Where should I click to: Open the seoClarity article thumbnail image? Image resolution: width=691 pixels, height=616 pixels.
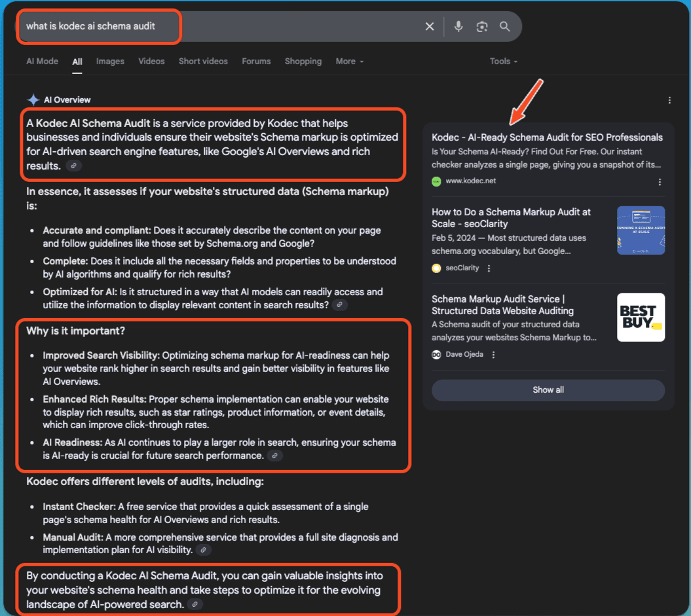641,230
